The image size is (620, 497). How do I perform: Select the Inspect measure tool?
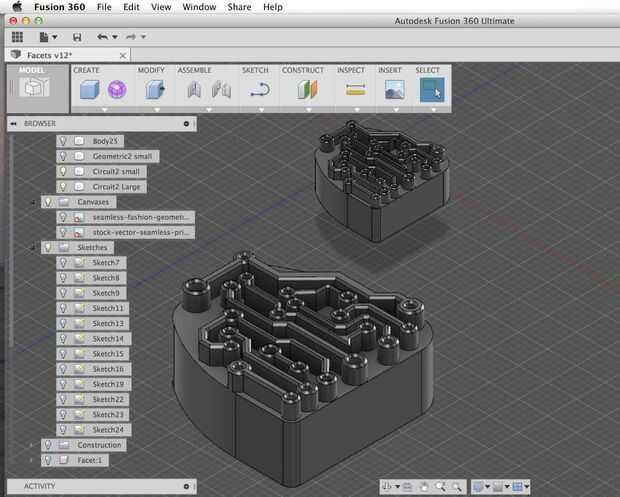pyautogui.click(x=355, y=89)
